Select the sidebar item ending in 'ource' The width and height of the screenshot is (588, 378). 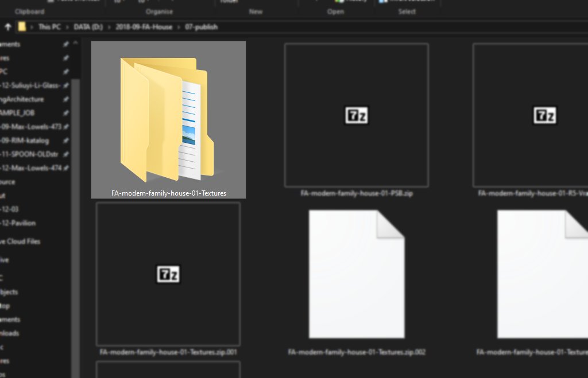(7, 182)
